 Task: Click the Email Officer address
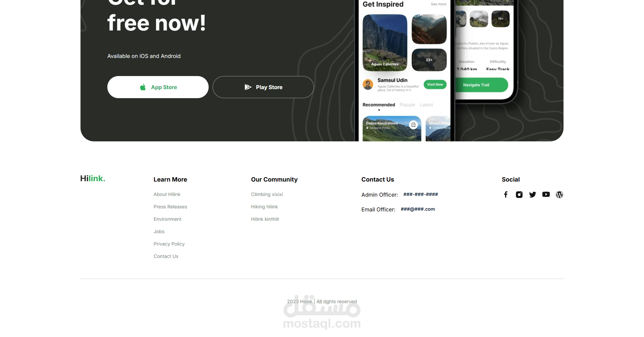pyautogui.click(x=418, y=209)
